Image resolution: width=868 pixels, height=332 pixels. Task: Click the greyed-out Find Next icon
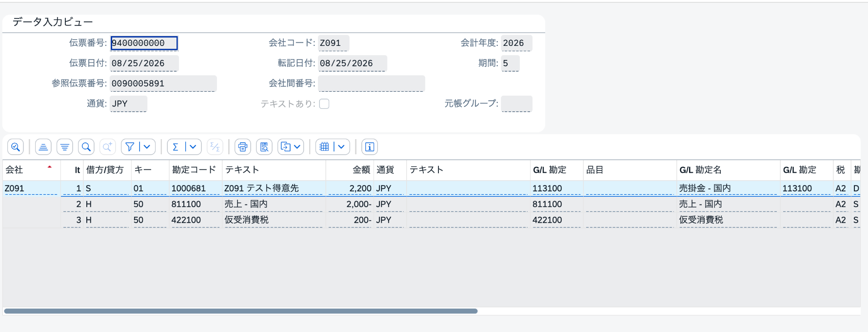(107, 147)
